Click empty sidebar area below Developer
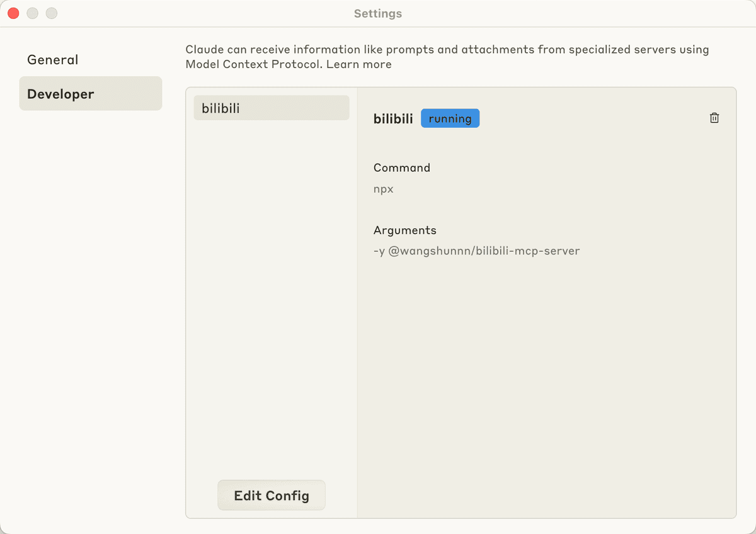756x534 pixels. click(x=91, y=315)
